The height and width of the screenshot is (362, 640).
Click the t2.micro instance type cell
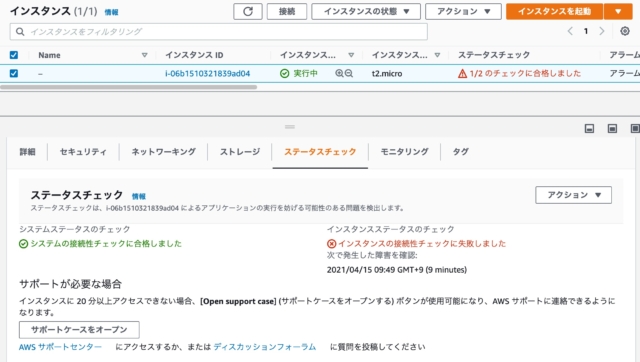click(387, 73)
